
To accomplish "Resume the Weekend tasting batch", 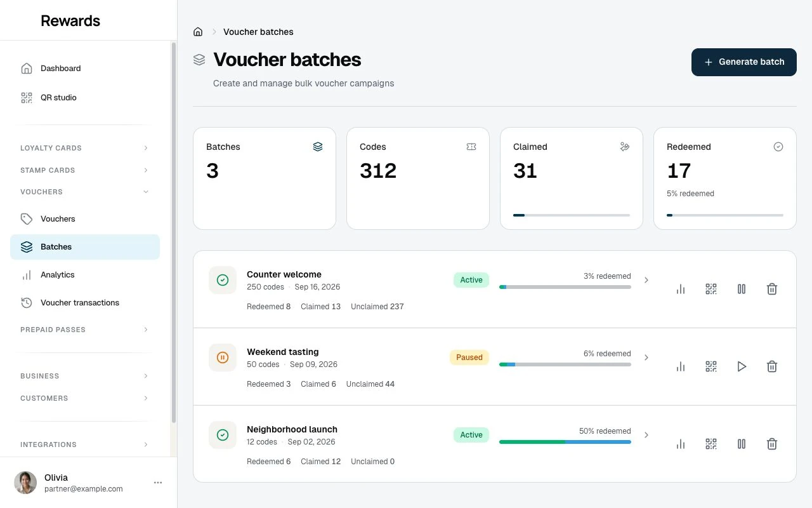I will click(742, 366).
